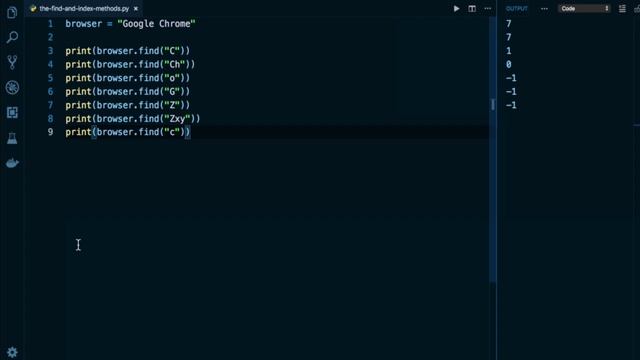Open the Explorer files icon
Viewport: 640px width, 360px height.
coord(12,12)
